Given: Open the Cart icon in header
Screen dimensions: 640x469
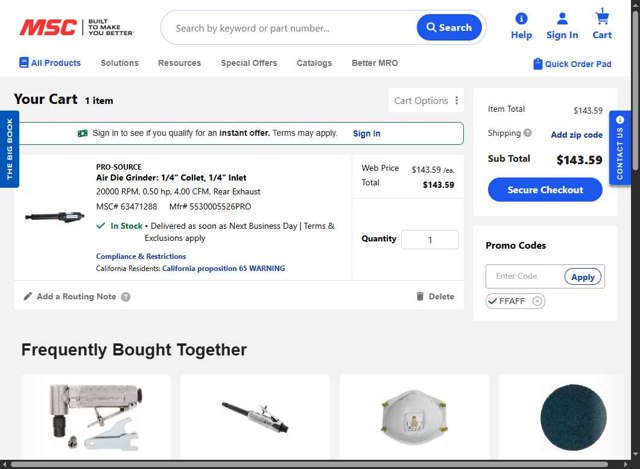Looking at the screenshot, I should 602,18.
